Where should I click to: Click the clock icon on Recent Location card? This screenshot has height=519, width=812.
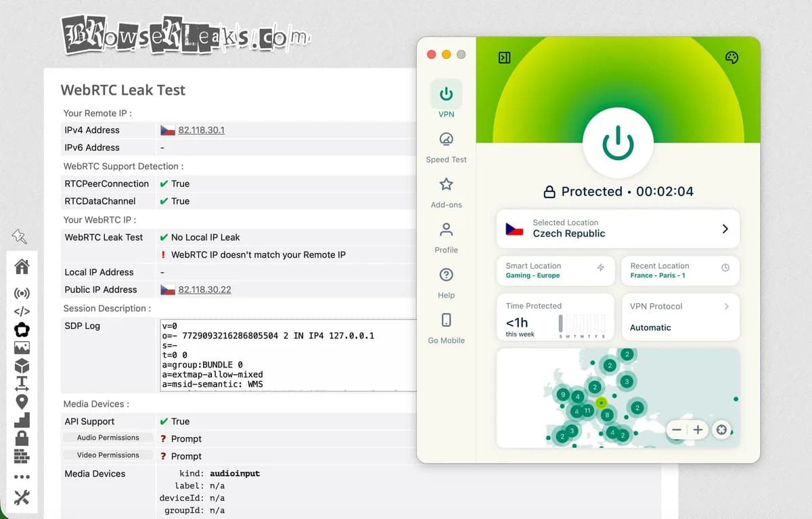click(x=725, y=267)
